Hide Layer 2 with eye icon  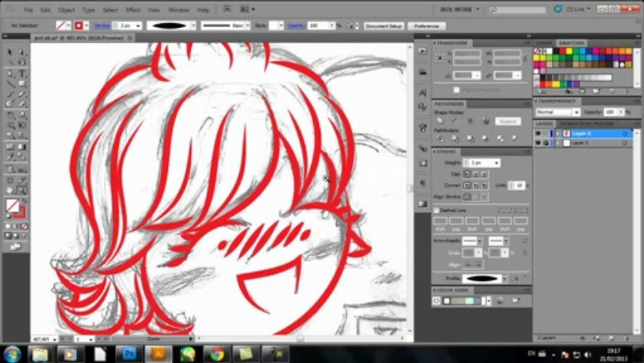coord(538,133)
